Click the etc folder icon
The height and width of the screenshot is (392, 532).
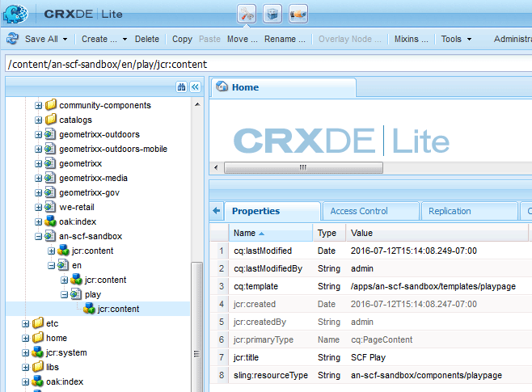coord(38,323)
